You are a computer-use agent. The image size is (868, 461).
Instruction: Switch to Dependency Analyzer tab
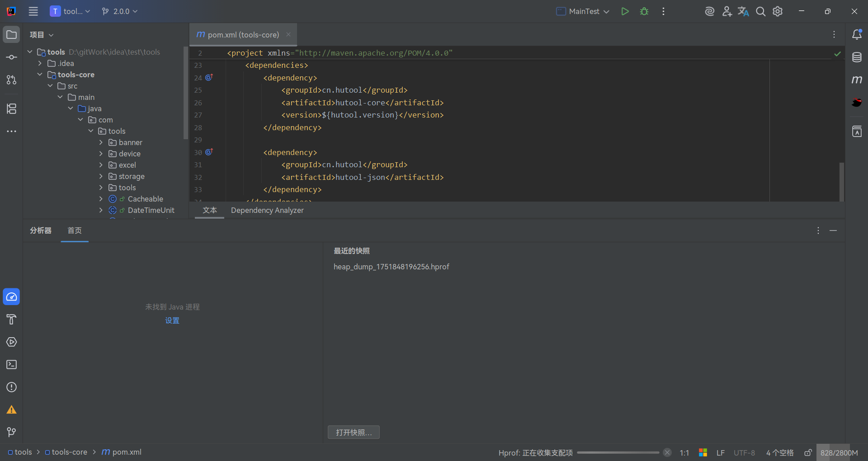pyautogui.click(x=267, y=210)
